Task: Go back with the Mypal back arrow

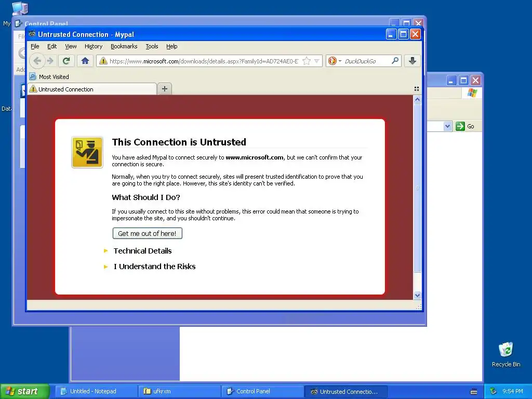Action: click(37, 61)
